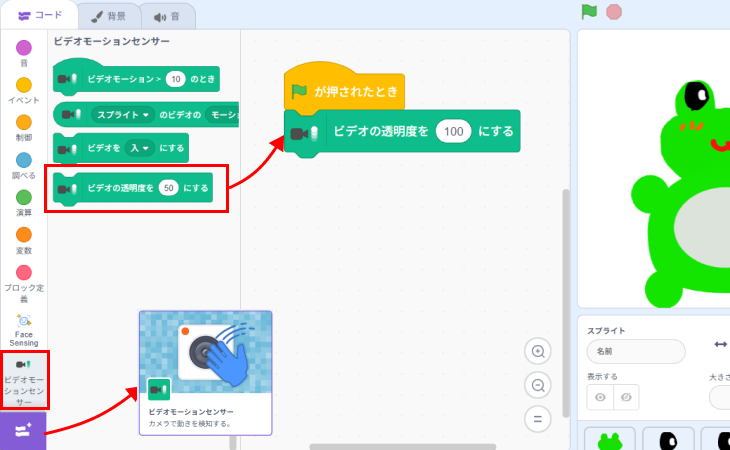This screenshot has height=450, width=730.
Task: Click the sprite 名前 input field
Action: 635,352
